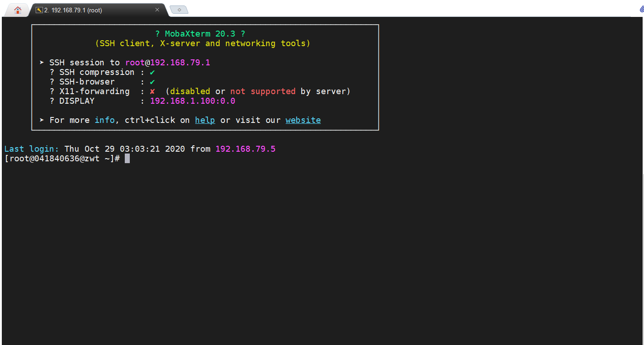Switch to the 192.168.79.1 (root) session tab
This screenshot has width=644, height=345.
[x=98, y=10]
